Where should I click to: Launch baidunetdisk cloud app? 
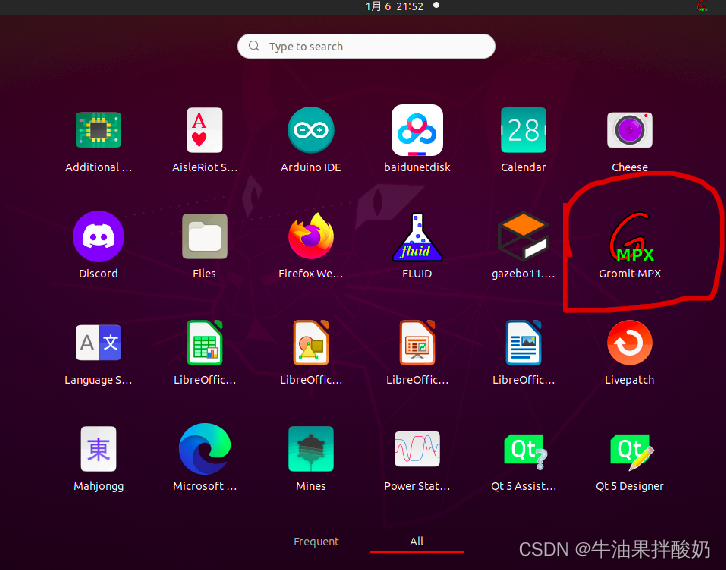tap(417, 130)
